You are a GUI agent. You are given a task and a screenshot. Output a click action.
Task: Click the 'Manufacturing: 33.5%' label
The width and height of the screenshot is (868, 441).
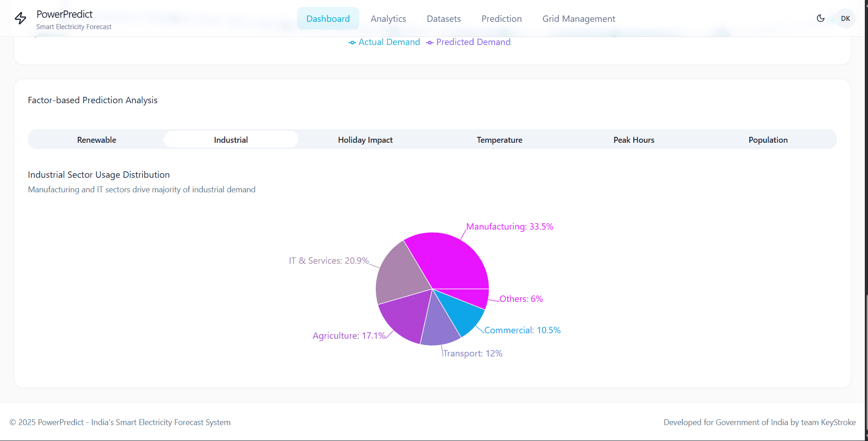(x=510, y=226)
